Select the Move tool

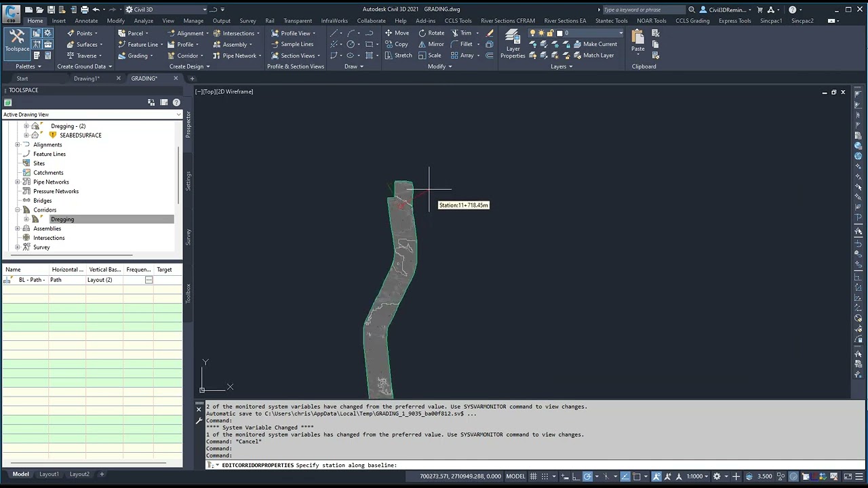click(x=397, y=33)
